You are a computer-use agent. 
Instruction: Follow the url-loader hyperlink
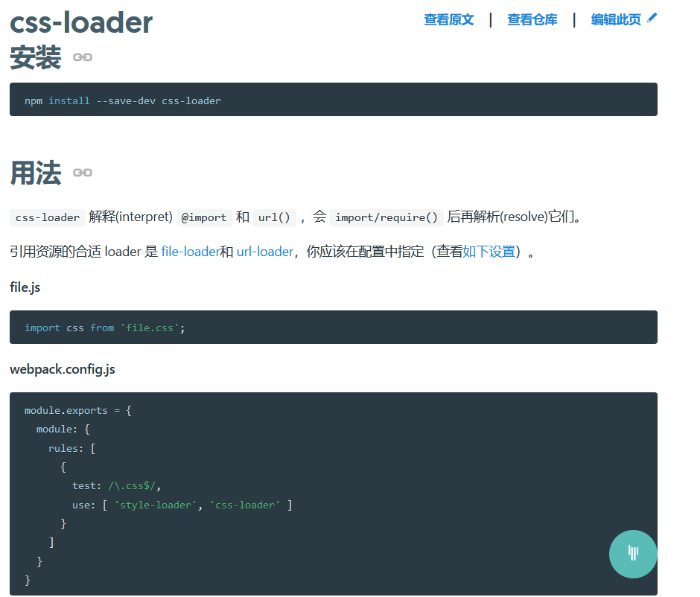point(264,252)
